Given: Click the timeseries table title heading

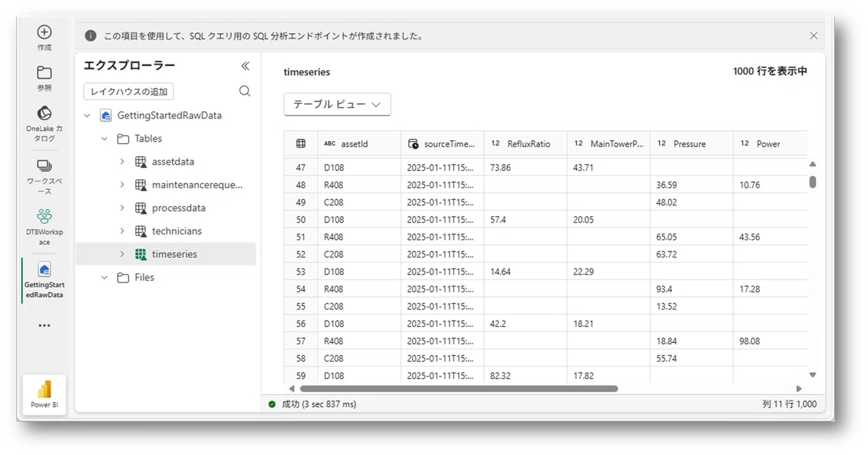Looking at the screenshot, I should [x=307, y=72].
